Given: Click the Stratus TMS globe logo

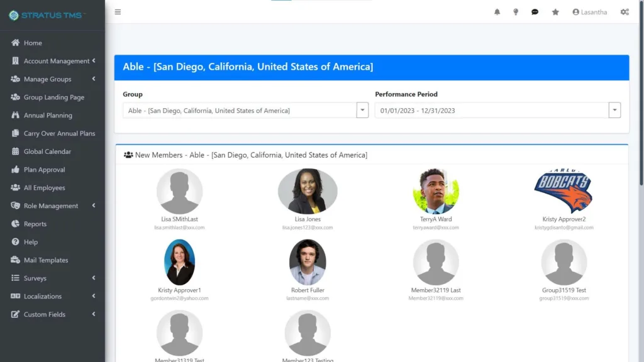Looking at the screenshot, I should pyautogui.click(x=14, y=15).
